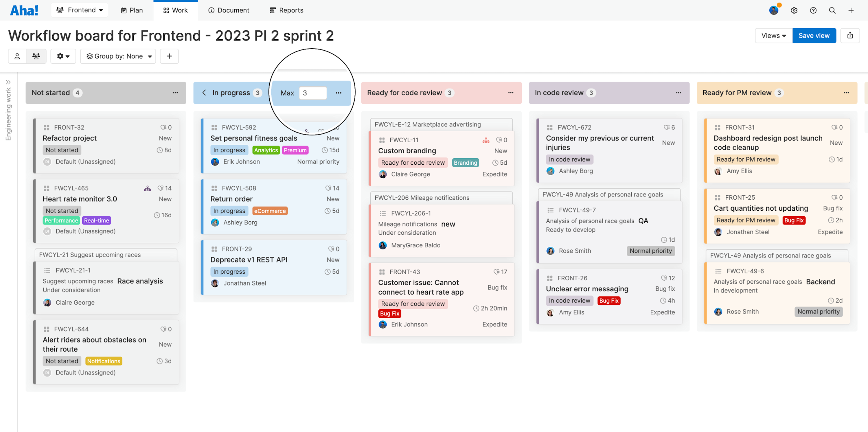Select the team view icon on the board toolbar
The image size is (868, 432).
point(36,56)
